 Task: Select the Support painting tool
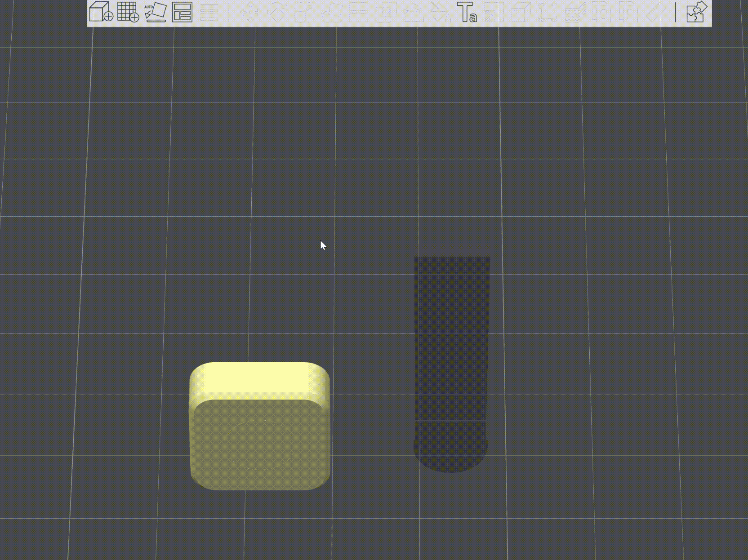click(x=413, y=12)
